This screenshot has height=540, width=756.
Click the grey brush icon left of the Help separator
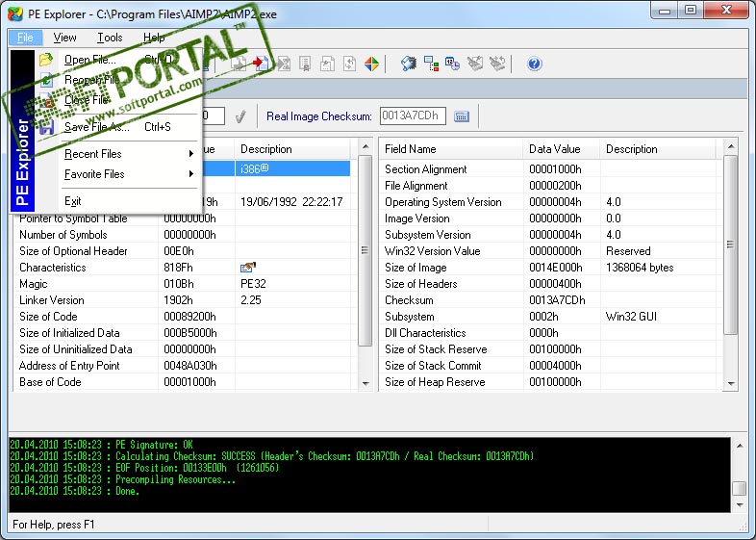pyautogui.click(x=497, y=64)
